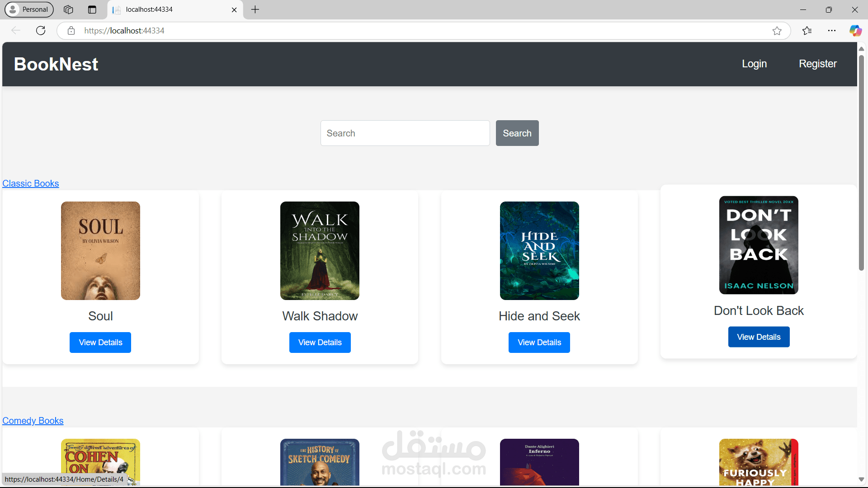Screen dimensions: 868x488
Task: View site information lock icon
Action: coord(71,31)
